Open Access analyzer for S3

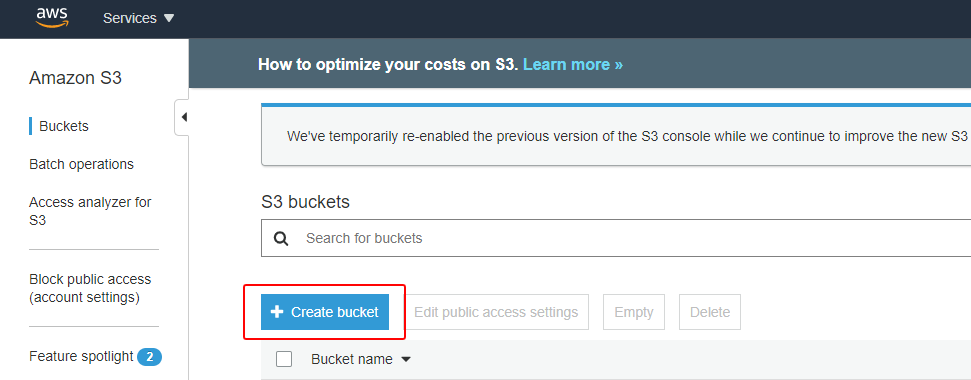90,211
